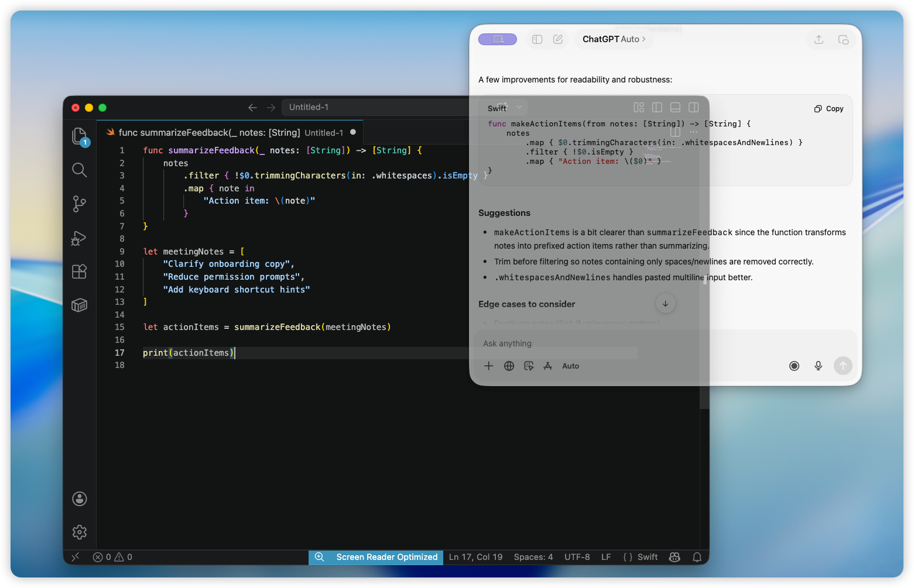The width and height of the screenshot is (914, 588).
Task: Change the UTF-8 encoding selector
Action: [577, 557]
